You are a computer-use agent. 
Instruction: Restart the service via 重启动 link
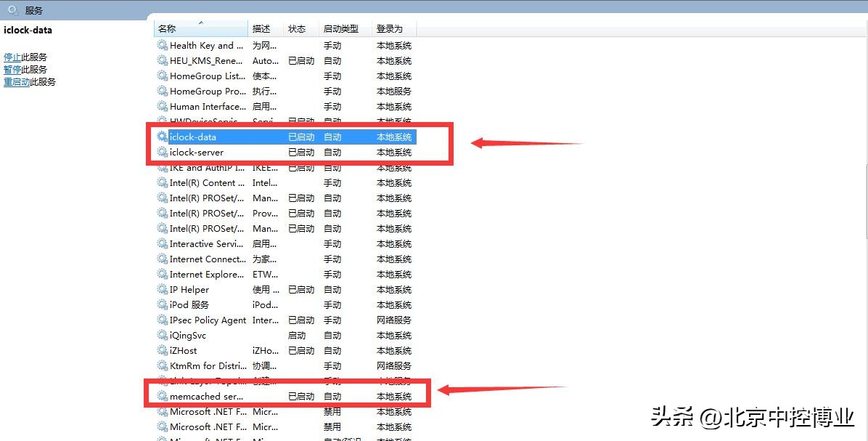(x=17, y=81)
